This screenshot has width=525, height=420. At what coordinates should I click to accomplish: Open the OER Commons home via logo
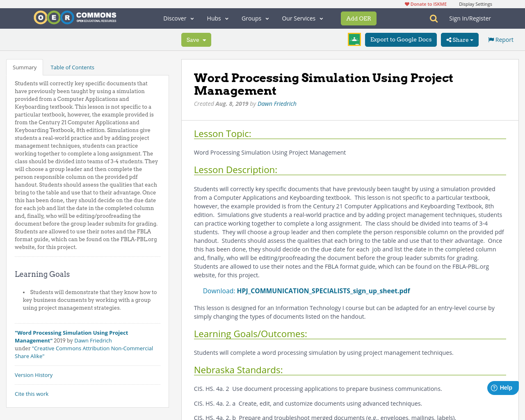click(75, 16)
